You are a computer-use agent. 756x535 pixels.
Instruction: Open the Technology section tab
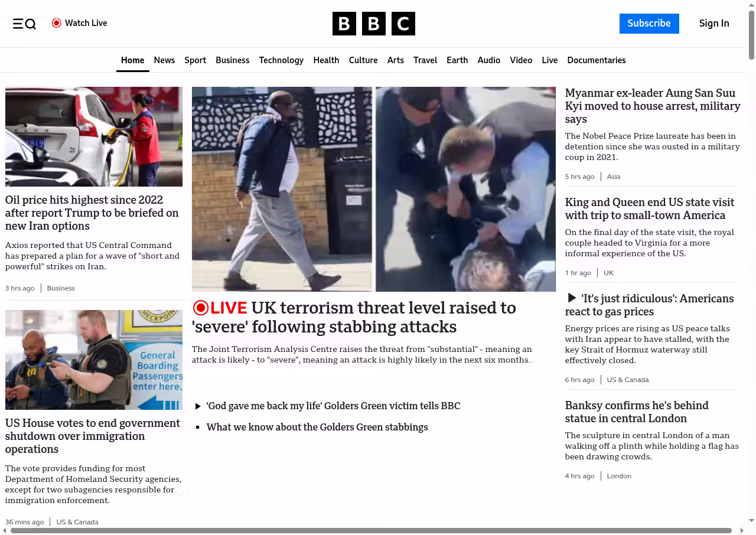coord(281,60)
